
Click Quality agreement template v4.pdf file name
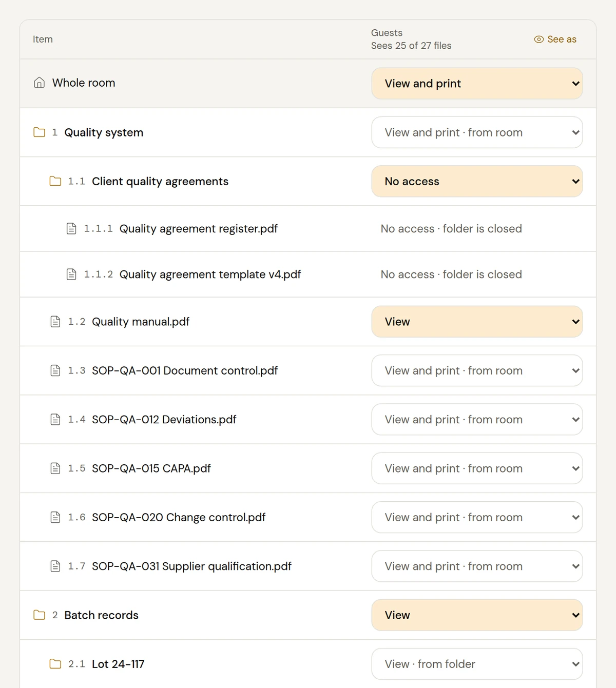pos(210,274)
